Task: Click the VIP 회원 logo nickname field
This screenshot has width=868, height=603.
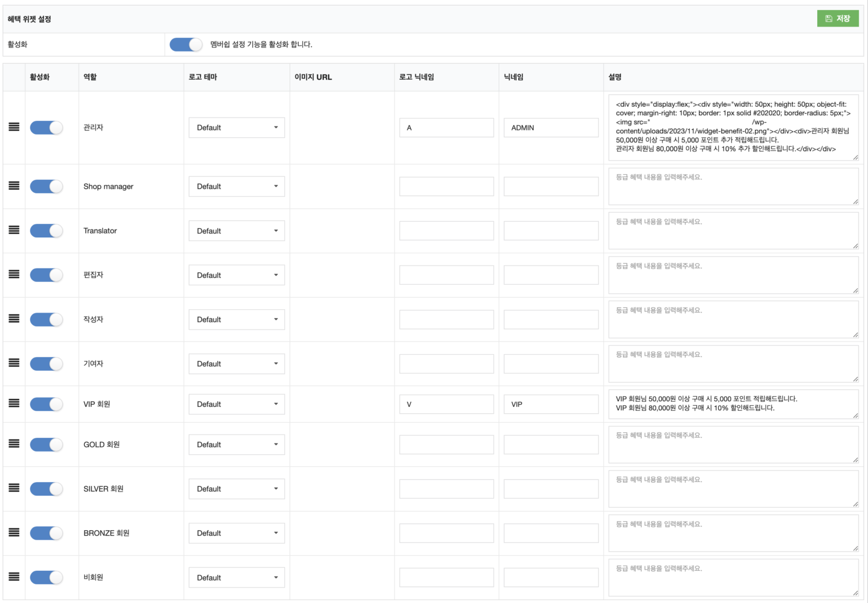Action: click(446, 404)
